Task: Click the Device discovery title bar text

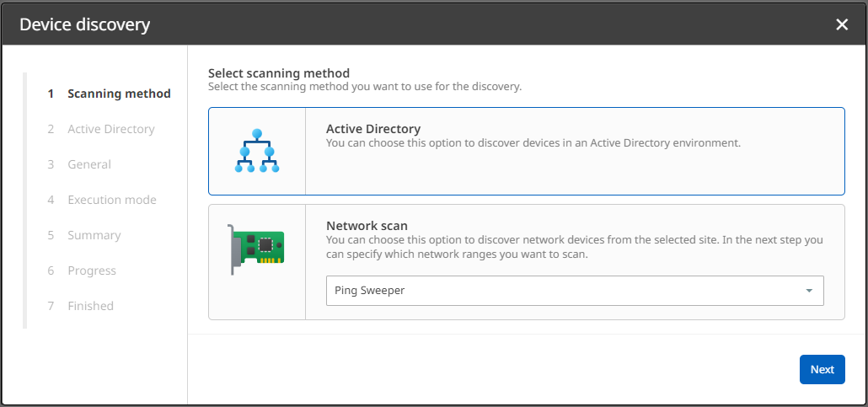Action: pos(84,24)
